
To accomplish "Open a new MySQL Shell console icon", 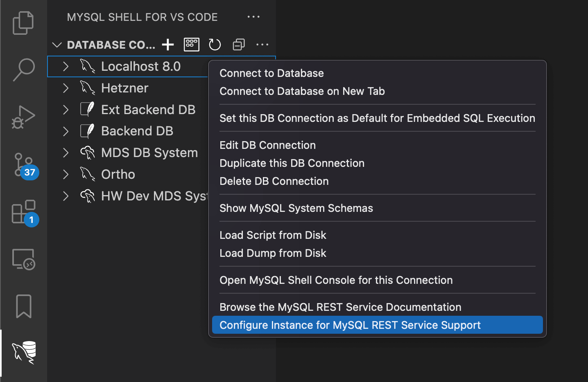I will tap(191, 44).
